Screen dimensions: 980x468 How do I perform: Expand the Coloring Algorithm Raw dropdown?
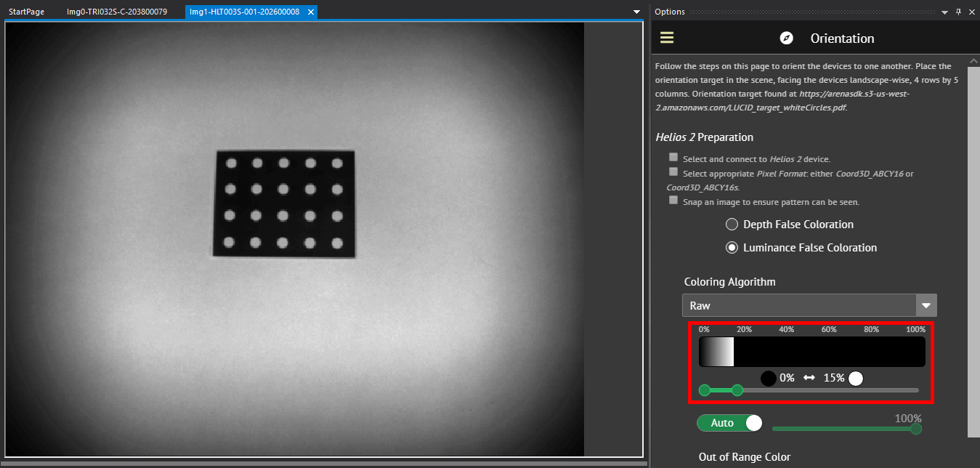coord(926,305)
